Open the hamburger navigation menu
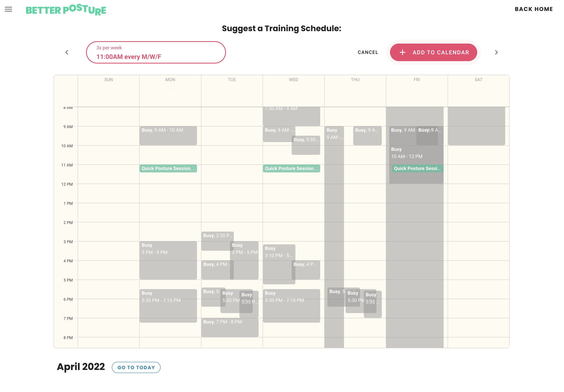564x392 pixels. coord(8,9)
